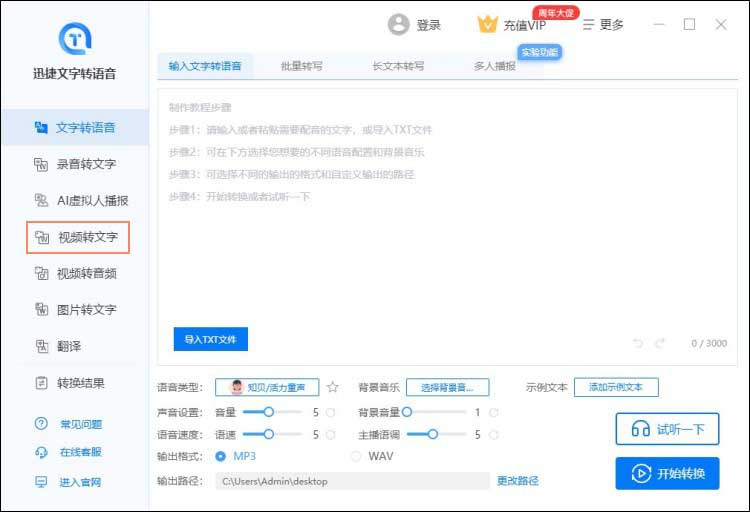
Task: Click the 语速 speed slider handle
Action: coord(268,434)
